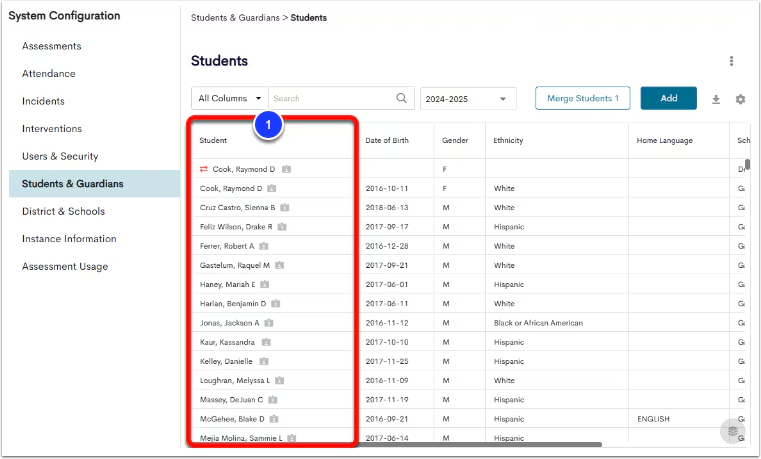Click birth date 2016-10-11
761x459 pixels.
pyautogui.click(x=387, y=188)
